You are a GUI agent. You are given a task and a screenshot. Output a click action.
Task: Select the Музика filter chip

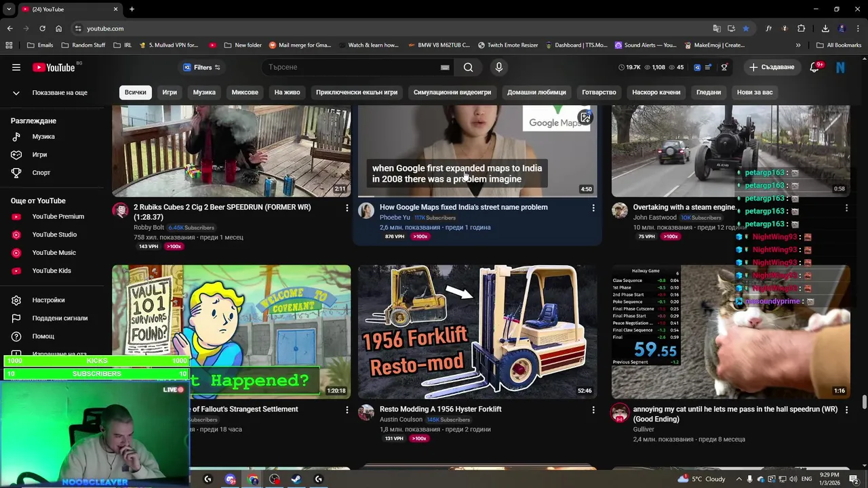[x=204, y=92]
